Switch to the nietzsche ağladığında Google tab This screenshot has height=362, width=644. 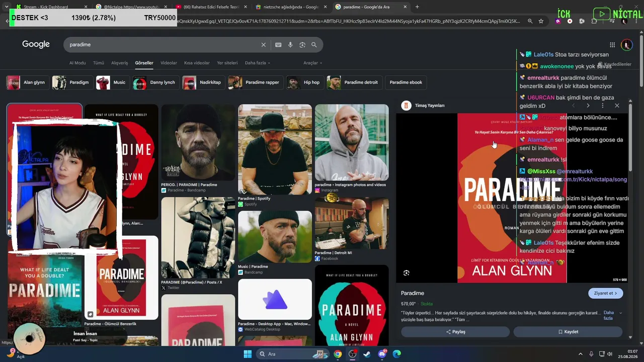pyautogui.click(x=291, y=7)
